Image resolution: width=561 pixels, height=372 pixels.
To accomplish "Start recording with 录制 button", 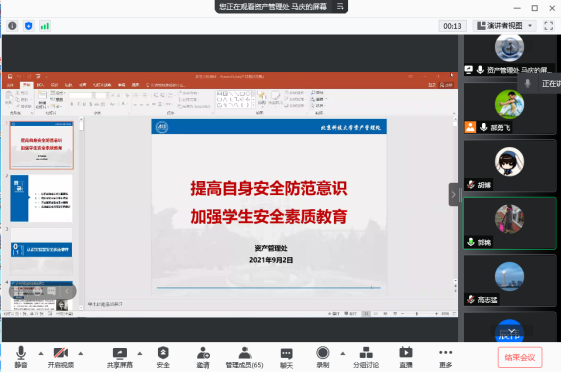I will [x=323, y=357].
